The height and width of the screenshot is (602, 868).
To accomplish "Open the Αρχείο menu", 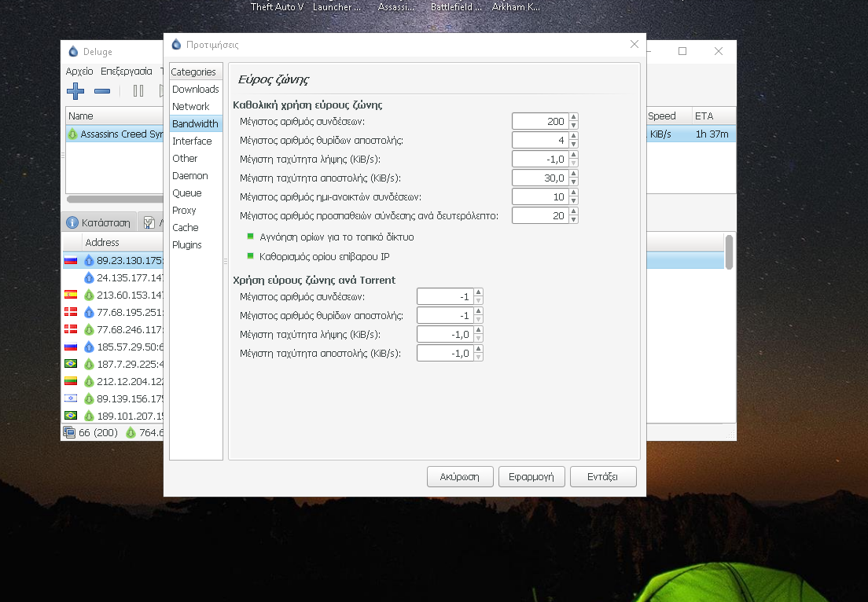I will (79, 71).
